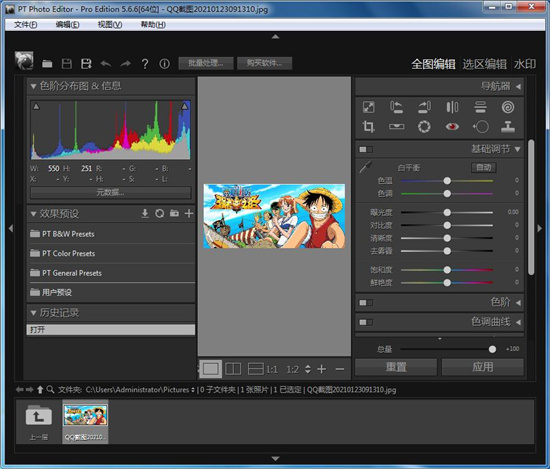This screenshot has width=550, height=469.
Task: Redo action with forward arrow icon
Action: tap(125, 64)
